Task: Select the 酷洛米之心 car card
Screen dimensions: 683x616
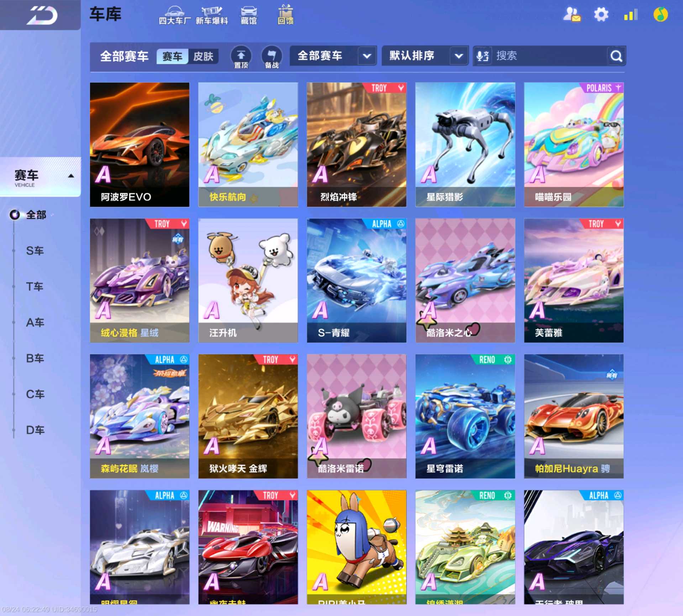Action: pyautogui.click(x=465, y=281)
